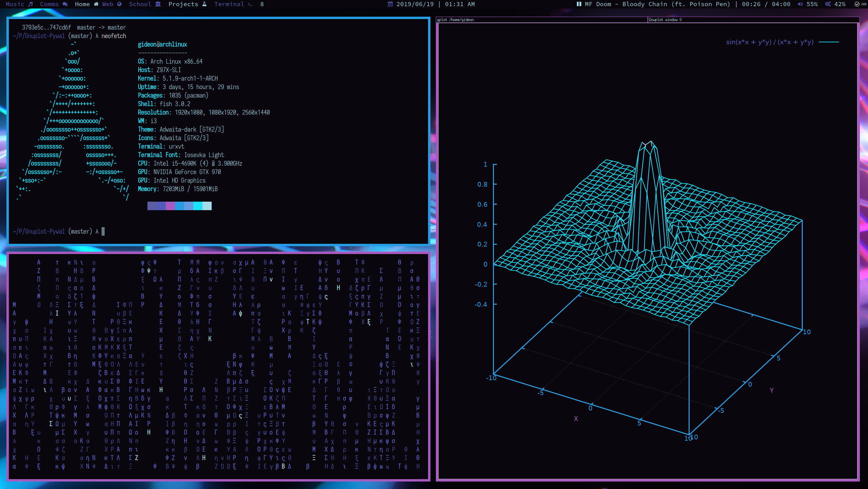Click the gideon@archlinux header text

[x=162, y=45]
